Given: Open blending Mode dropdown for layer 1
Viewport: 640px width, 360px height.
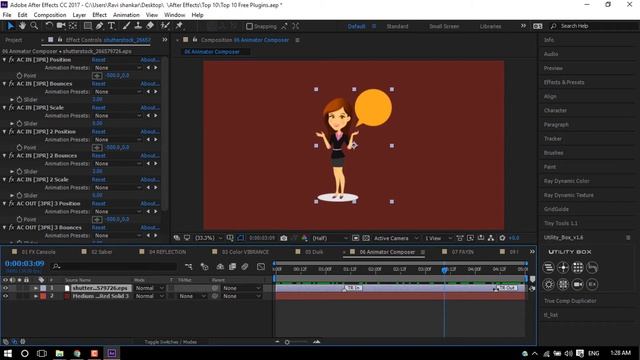Looking at the screenshot, I should click(149, 288).
